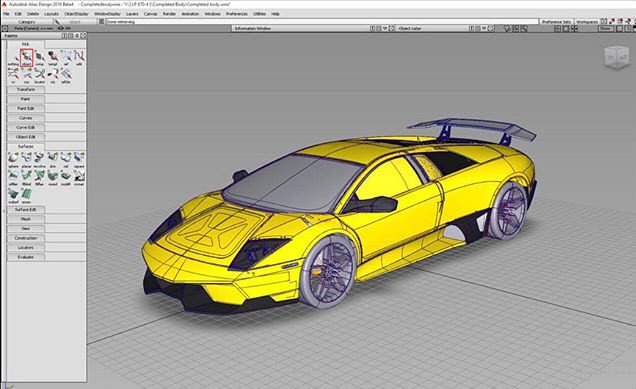636x389 pixels.
Task: Open dropdown arrow in Information Window title bar
Action: 385,28
